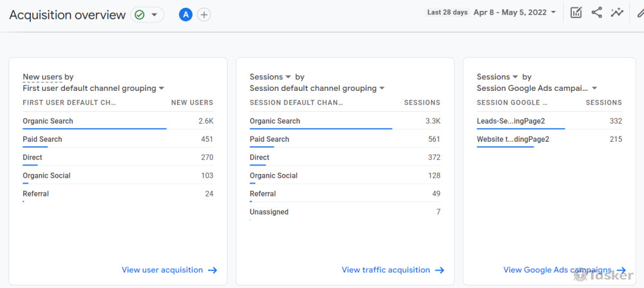Open Insights sparkline icon
This screenshot has height=288, width=644.
click(618, 12)
